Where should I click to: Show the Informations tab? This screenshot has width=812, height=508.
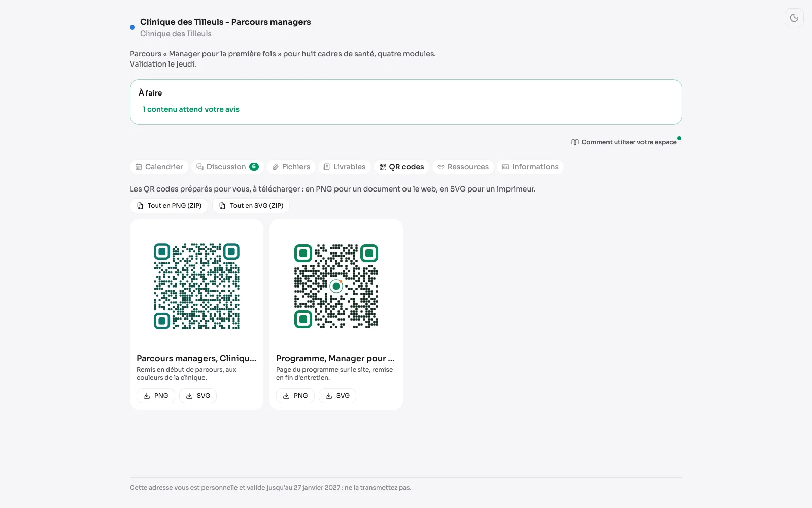[530, 167]
